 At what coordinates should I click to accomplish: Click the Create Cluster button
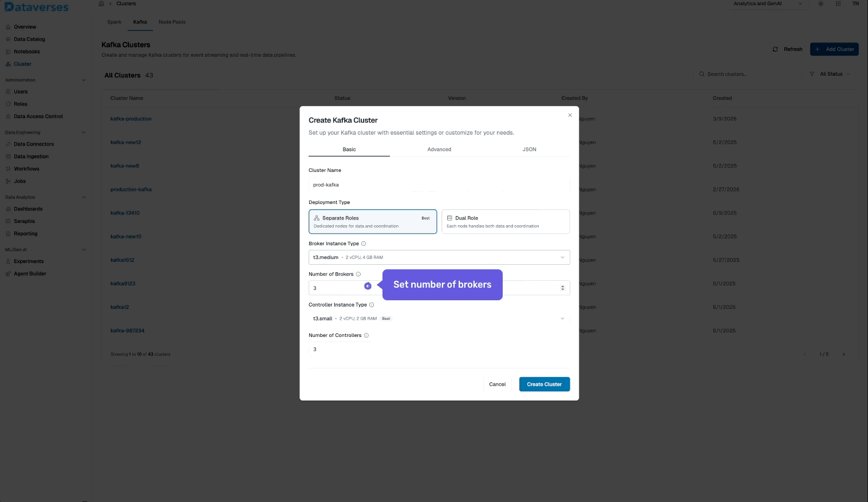(544, 385)
